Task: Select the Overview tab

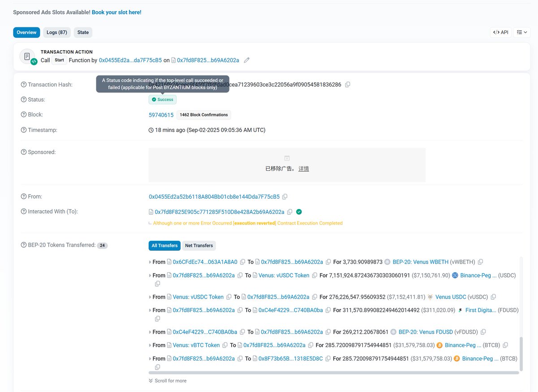Action: [26, 32]
